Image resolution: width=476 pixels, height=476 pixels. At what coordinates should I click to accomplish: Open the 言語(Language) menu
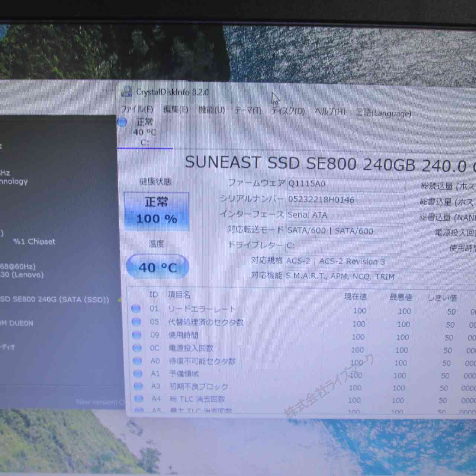tap(383, 113)
